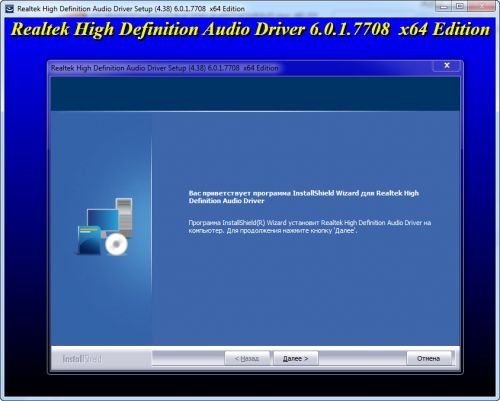Click the Далее > button

point(295,358)
